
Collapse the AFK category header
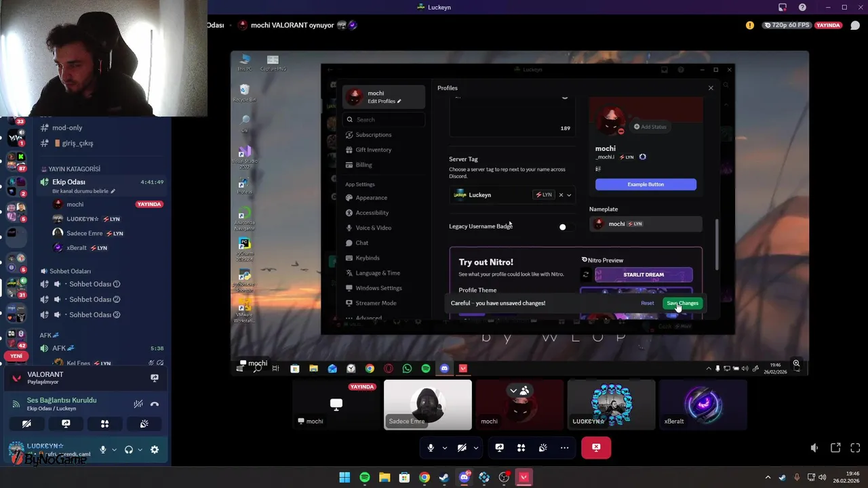coord(50,335)
